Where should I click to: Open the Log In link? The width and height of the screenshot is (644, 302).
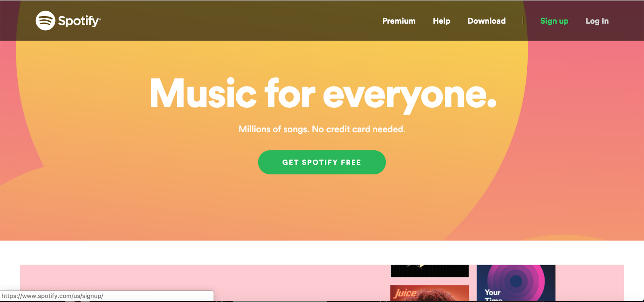pyautogui.click(x=597, y=21)
